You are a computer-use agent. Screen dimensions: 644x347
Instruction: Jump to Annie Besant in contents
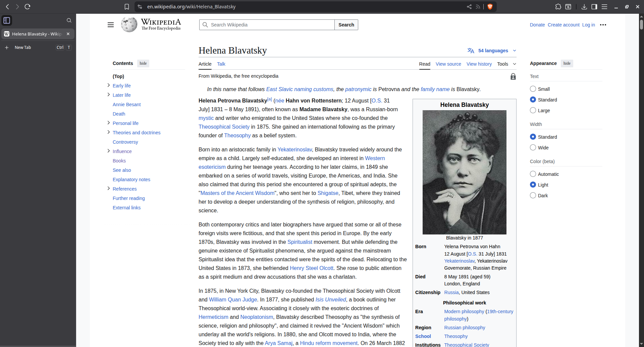tap(126, 105)
